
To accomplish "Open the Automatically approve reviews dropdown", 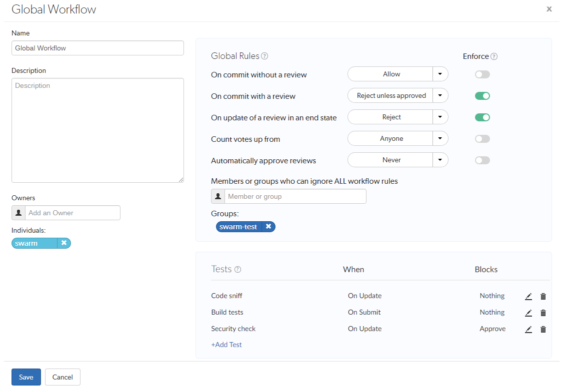I will pos(439,160).
